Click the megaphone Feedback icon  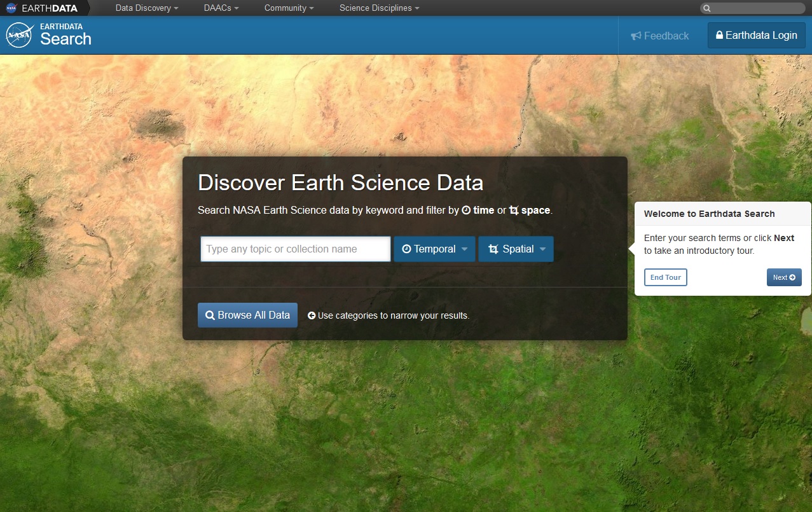pos(636,36)
